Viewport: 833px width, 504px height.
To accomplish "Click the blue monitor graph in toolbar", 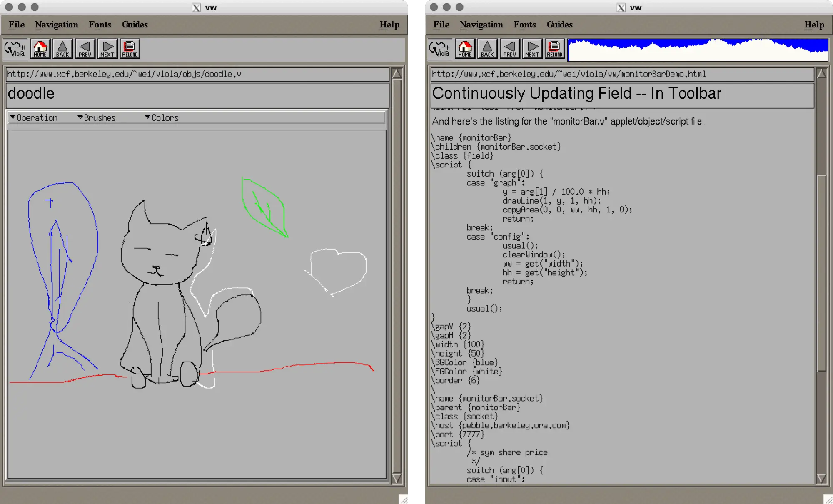I will click(x=698, y=50).
